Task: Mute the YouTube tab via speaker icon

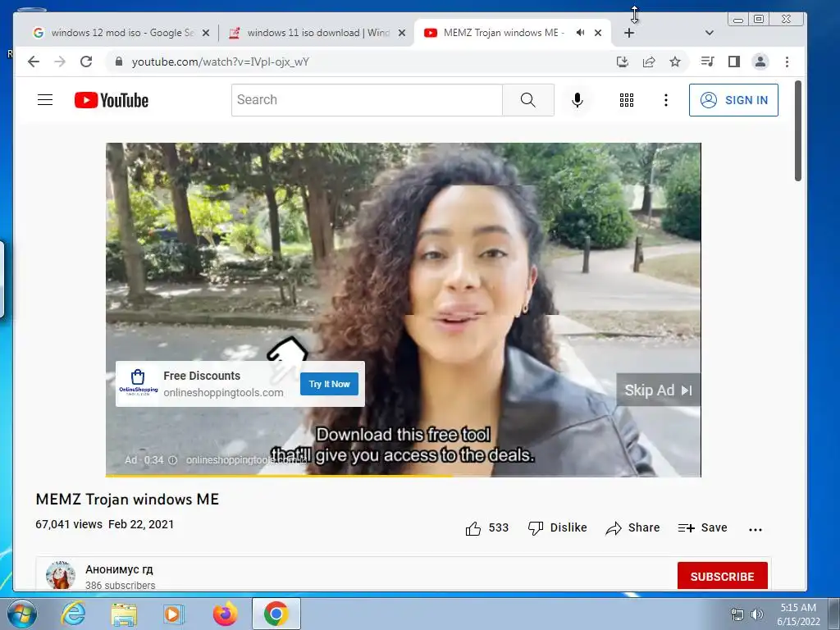Action: 580,33
